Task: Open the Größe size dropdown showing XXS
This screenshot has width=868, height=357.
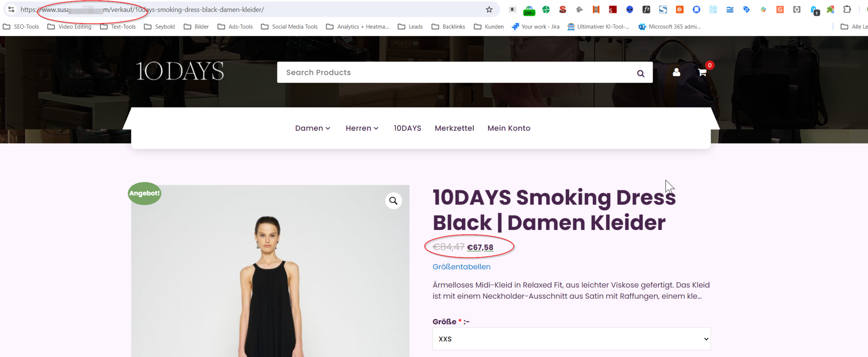Action: [x=572, y=339]
